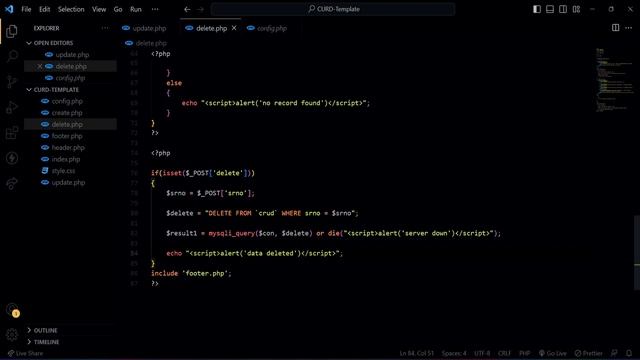This screenshot has width=640, height=360.
Task: Show more menu items ellipsis
Action: coord(155,9)
